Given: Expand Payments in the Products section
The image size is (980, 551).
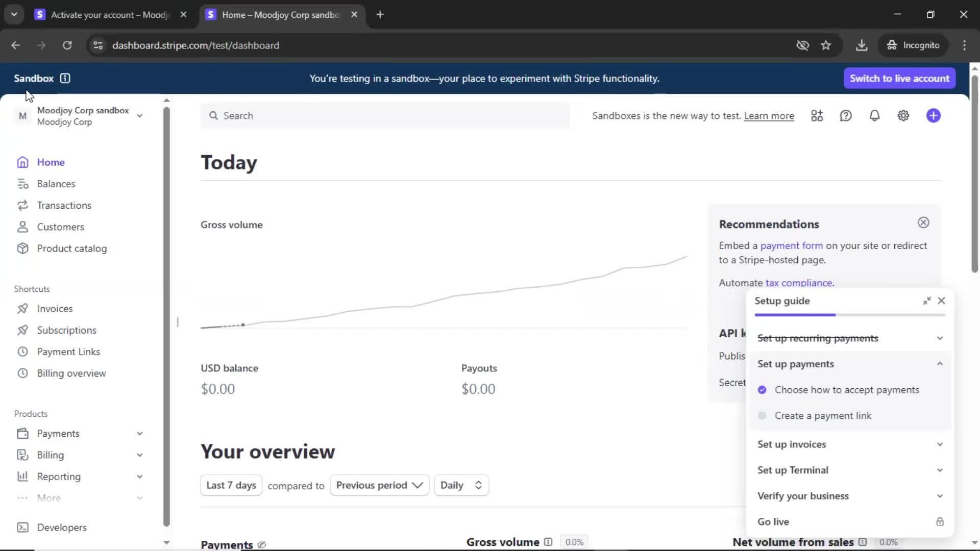Looking at the screenshot, I should click(139, 434).
